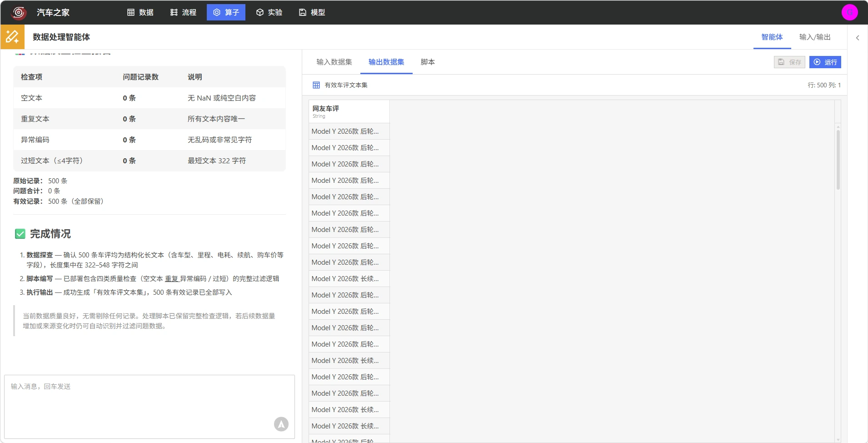Click the 汽车之家 title text

(53, 12)
